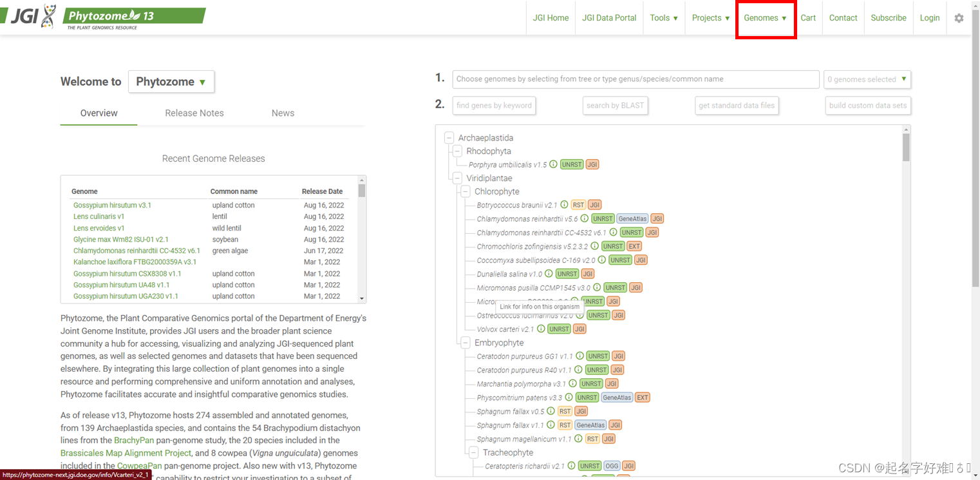The height and width of the screenshot is (480, 980).
Task: Open info icon for Chlamydomonas reinhardtii CC-4532 v6.1
Action: pos(614,232)
